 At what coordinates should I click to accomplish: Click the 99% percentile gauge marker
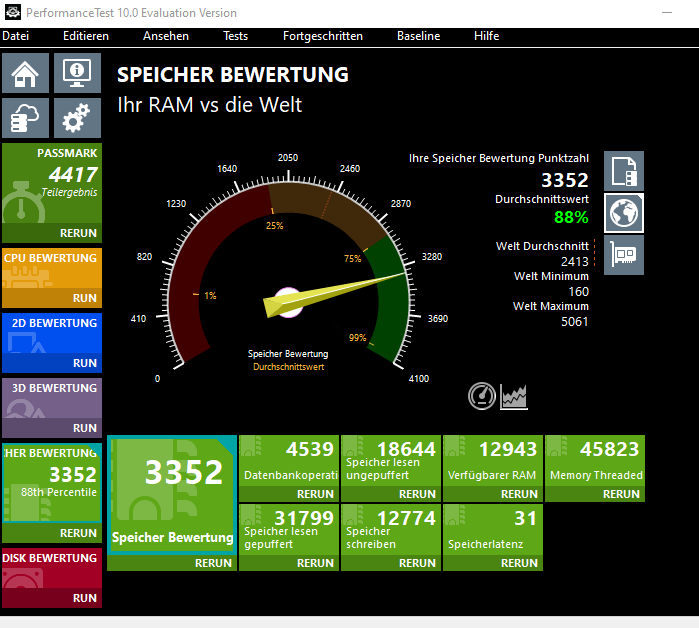tap(357, 338)
